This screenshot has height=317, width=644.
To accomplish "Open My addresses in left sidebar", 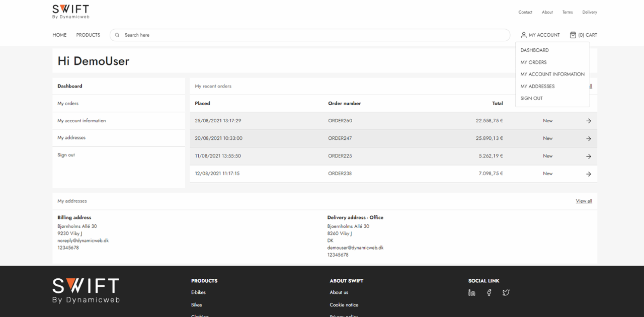I will (71, 138).
